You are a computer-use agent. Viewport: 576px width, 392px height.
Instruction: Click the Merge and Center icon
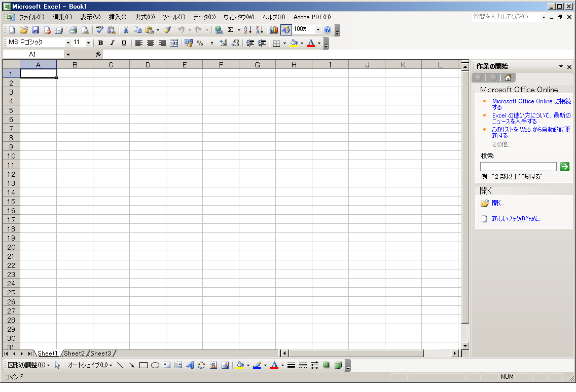coord(174,43)
